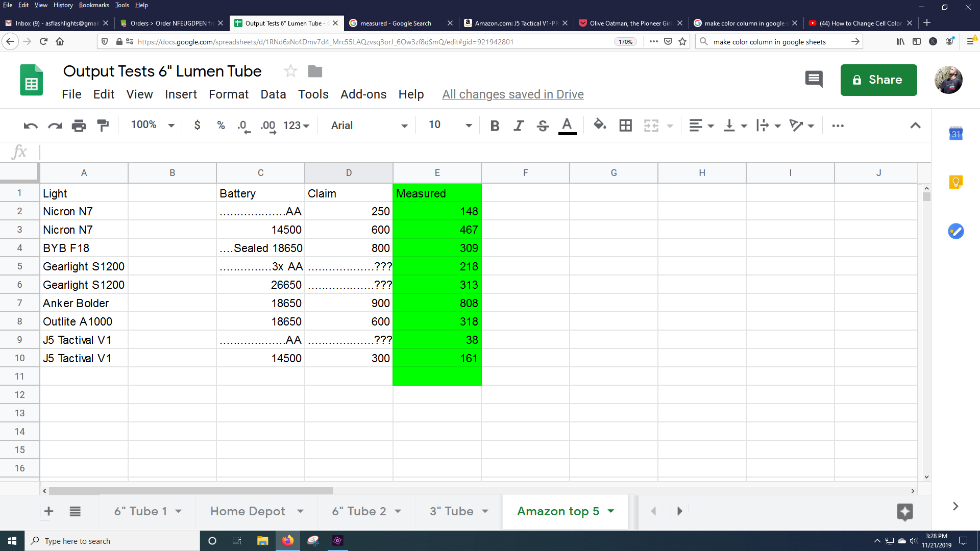
Task: Click the Explore star button
Action: (x=904, y=511)
